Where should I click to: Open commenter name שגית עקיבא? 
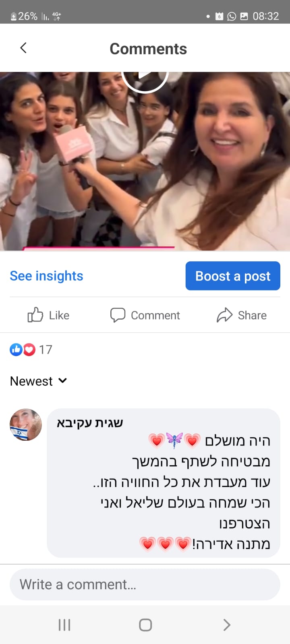(x=90, y=423)
